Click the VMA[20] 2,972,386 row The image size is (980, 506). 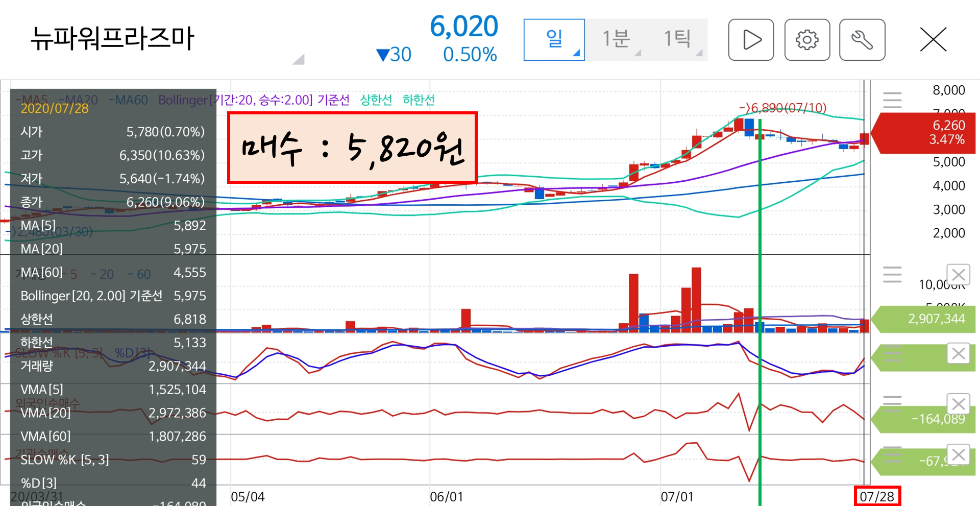(x=113, y=413)
